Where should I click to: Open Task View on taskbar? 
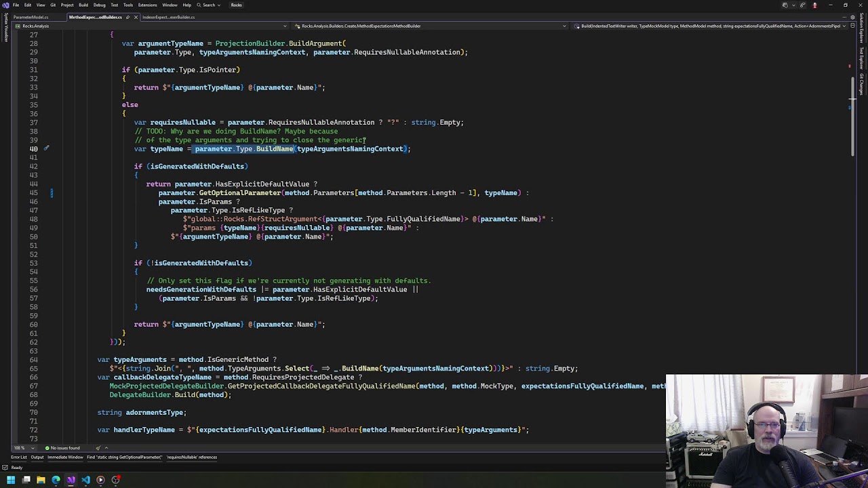coord(26,480)
